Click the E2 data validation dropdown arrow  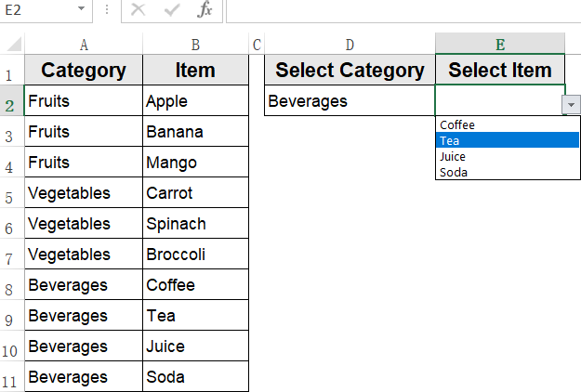[x=571, y=105]
